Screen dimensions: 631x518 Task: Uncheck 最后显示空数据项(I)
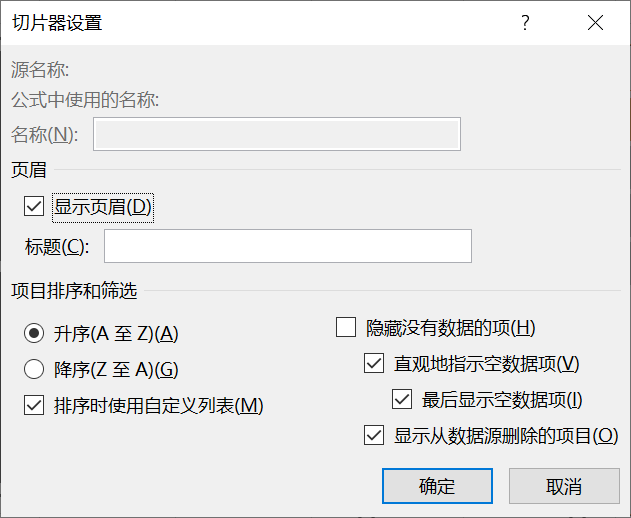(x=402, y=399)
